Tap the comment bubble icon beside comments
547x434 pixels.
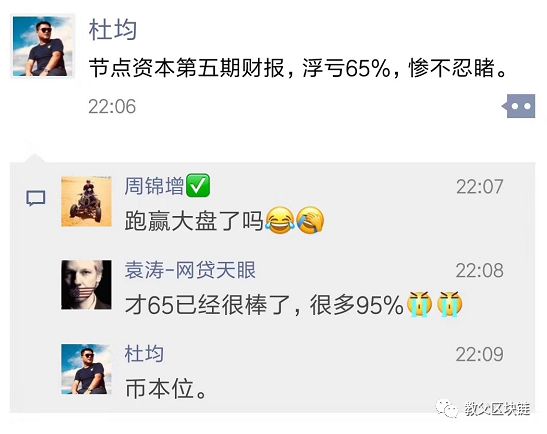36,198
